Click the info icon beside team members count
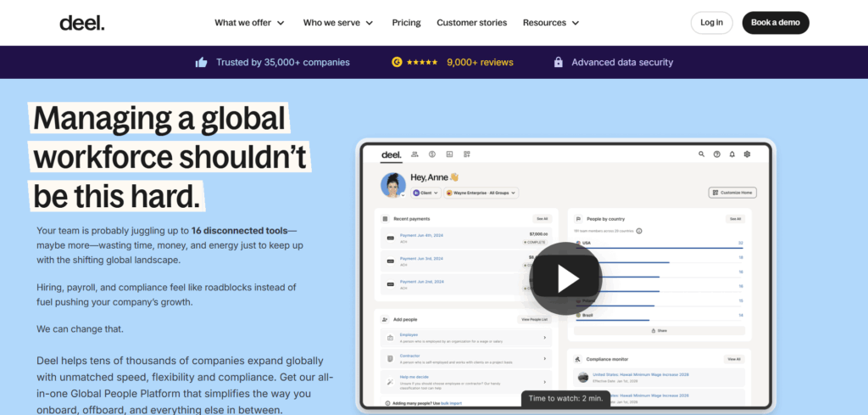 639,231
